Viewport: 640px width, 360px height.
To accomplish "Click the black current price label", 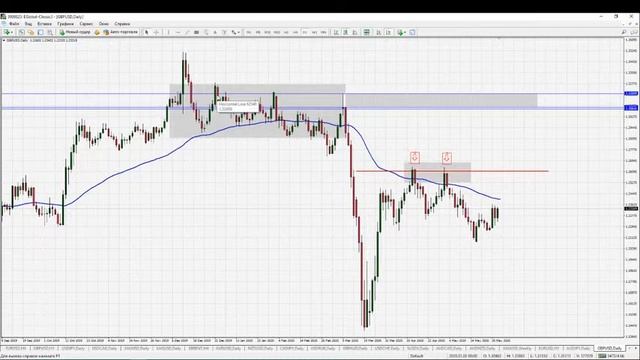I will point(631,209).
